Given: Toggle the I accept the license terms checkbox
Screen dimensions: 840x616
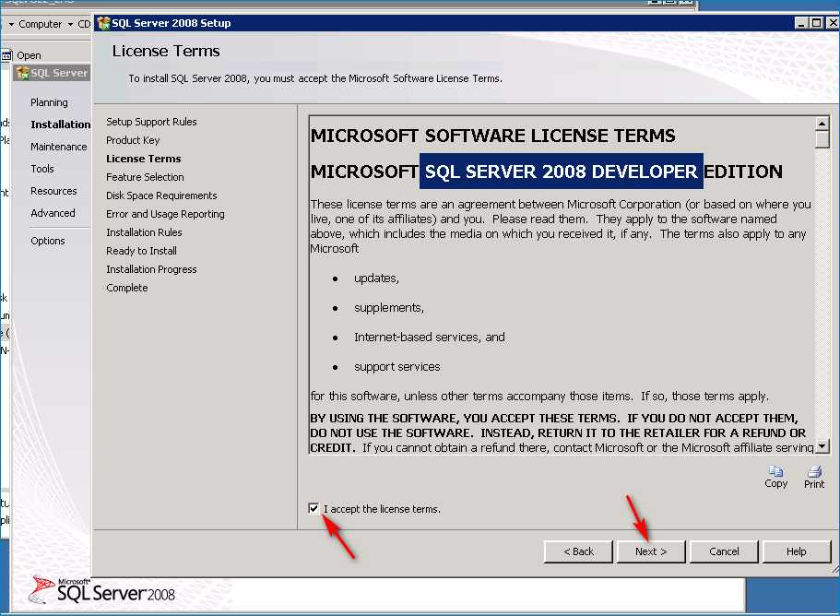Looking at the screenshot, I should (x=314, y=508).
